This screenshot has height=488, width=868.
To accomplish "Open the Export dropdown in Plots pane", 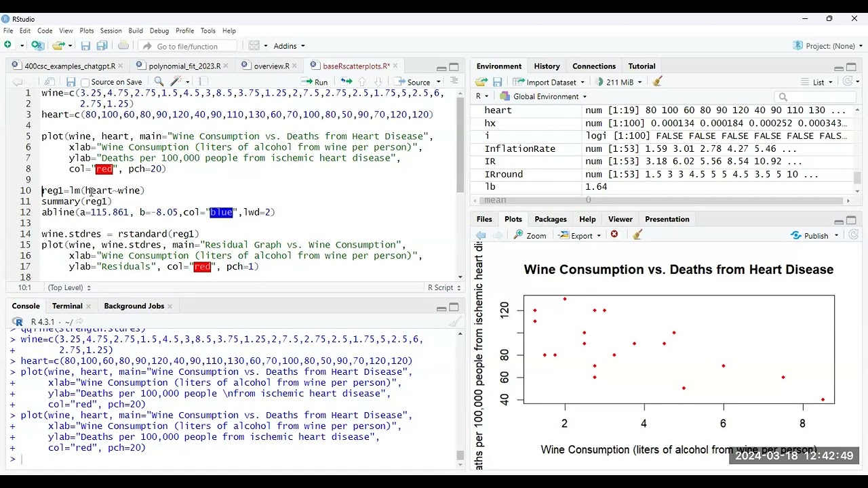I will (x=580, y=235).
